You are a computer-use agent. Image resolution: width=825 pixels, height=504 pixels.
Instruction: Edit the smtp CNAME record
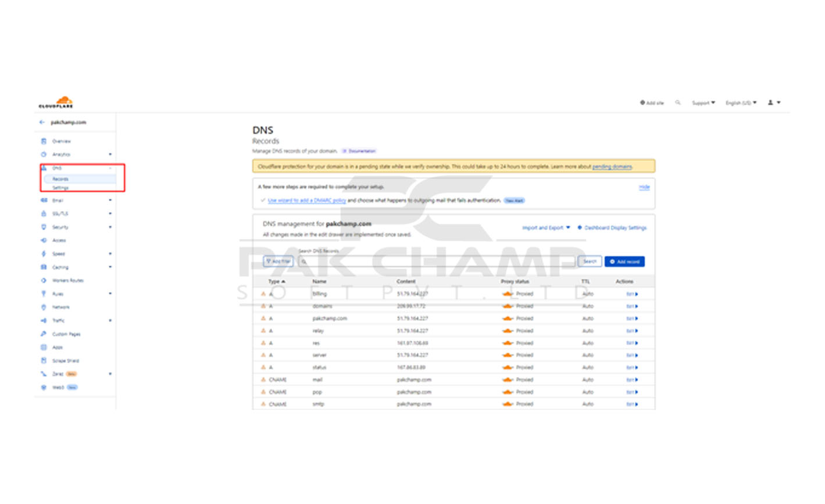[x=632, y=404]
